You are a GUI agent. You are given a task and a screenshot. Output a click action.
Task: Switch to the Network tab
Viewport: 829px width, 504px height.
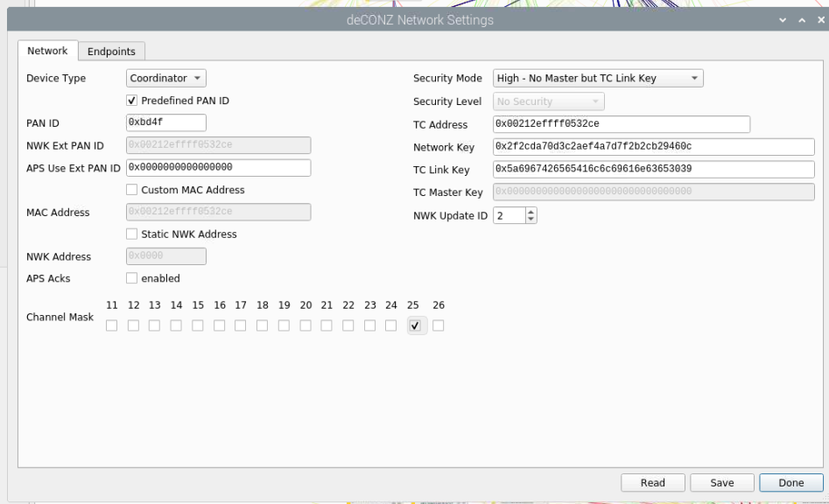click(47, 51)
